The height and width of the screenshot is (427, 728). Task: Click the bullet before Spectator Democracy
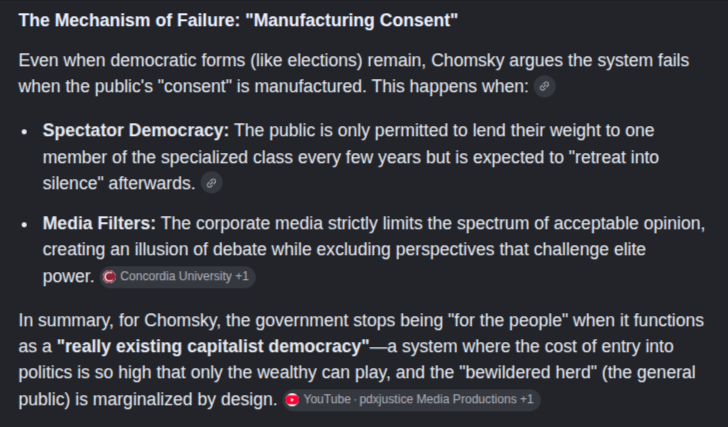(x=25, y=132)
